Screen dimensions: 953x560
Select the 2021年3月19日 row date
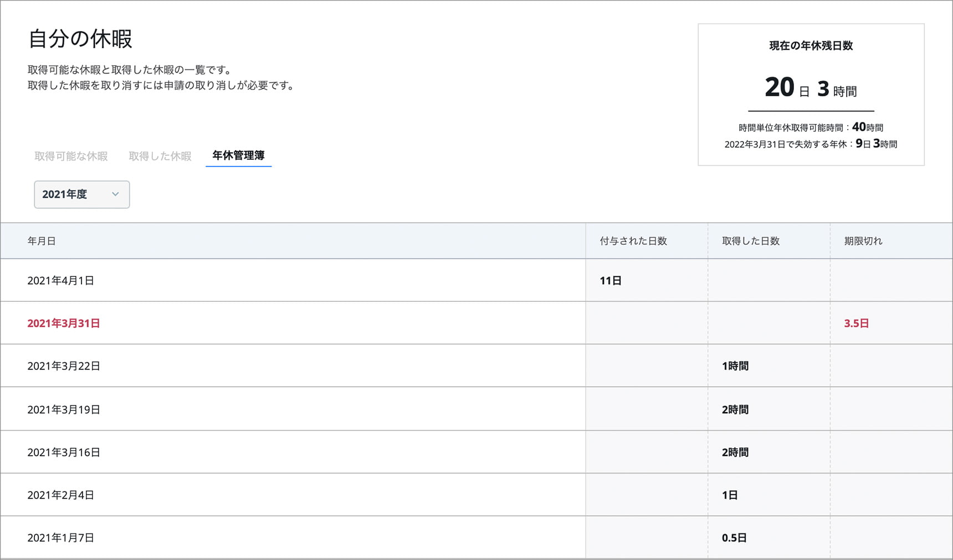(64, 410)
